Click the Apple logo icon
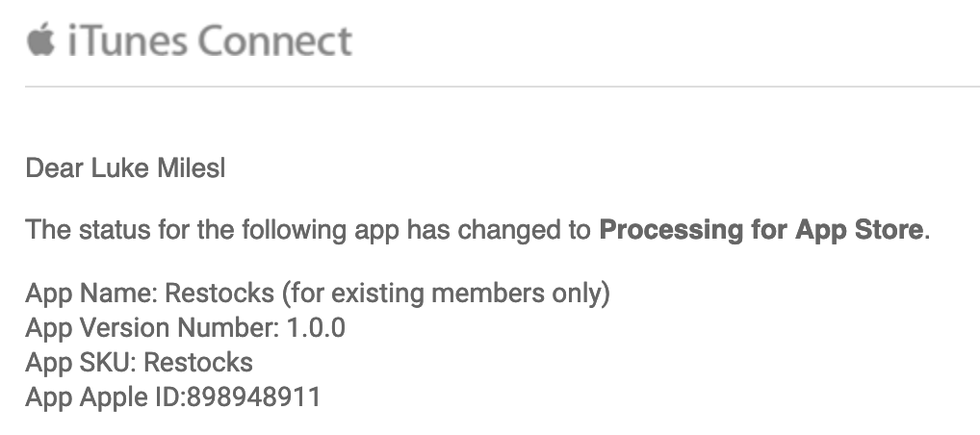 coord(41,40)
